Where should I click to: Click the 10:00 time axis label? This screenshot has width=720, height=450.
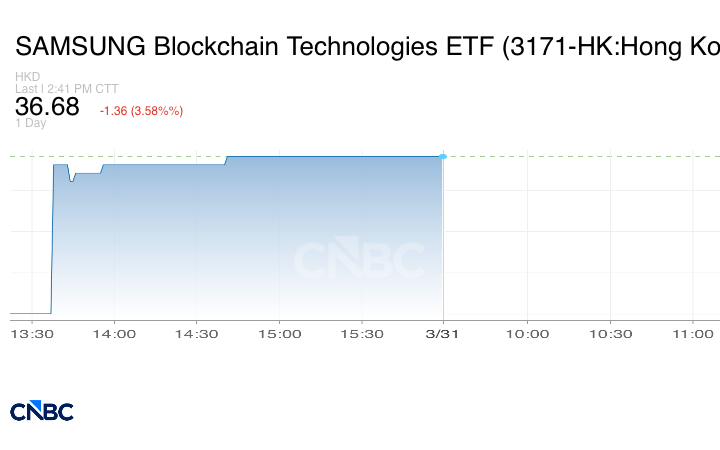[x=527, y=334]
